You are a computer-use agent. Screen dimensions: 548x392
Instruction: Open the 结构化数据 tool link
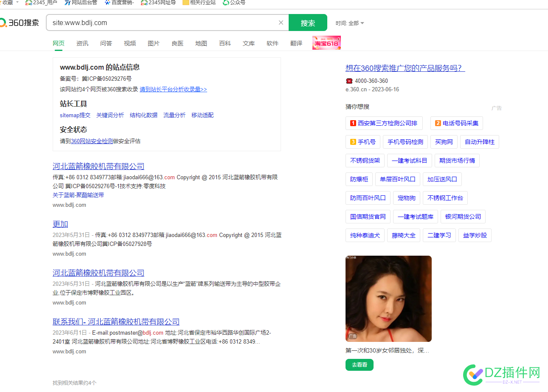(143, 115)
